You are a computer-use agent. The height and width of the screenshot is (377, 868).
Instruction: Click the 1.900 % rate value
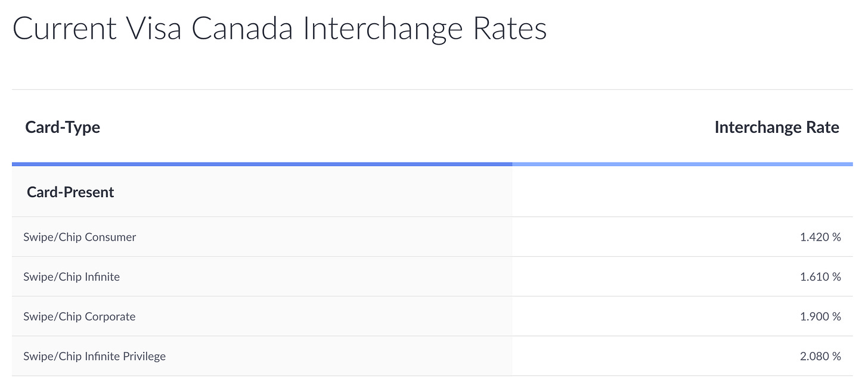820,316
